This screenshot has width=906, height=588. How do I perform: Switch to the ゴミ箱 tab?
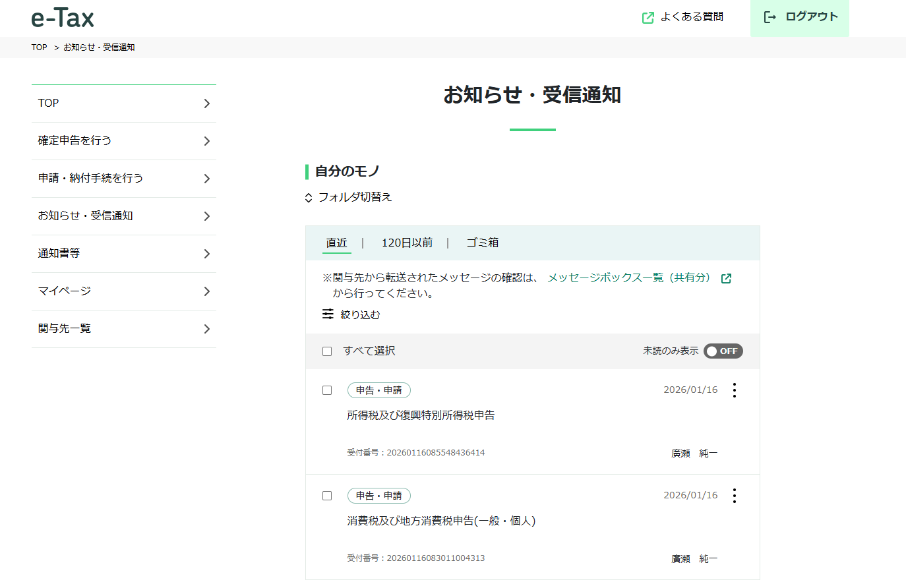482,243
